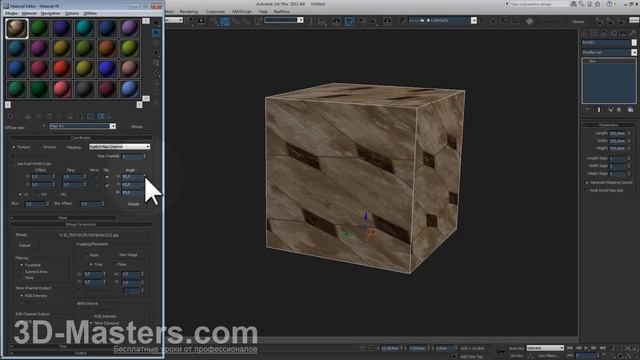Select the gray material sample sphere
640x360 pixels.
pos(84,89)
